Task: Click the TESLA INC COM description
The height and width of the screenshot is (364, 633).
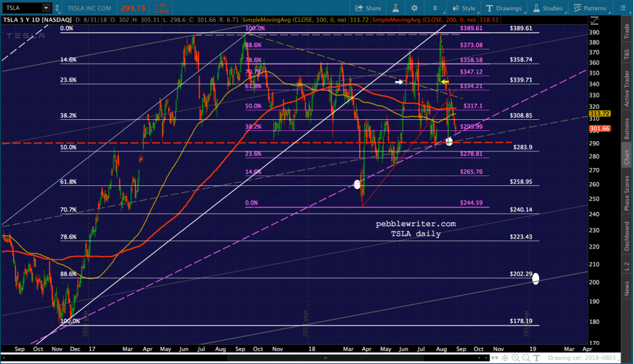Action: (89, 8)
